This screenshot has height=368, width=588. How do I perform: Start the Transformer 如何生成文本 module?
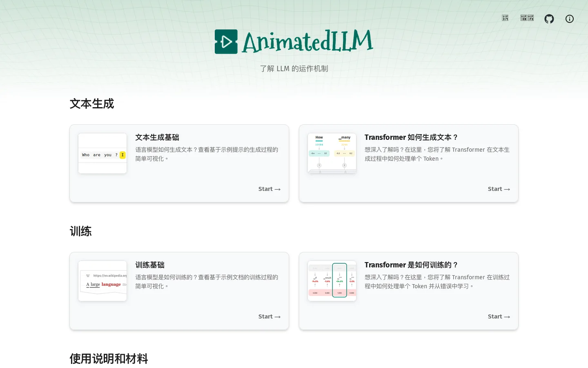point(499,189)
